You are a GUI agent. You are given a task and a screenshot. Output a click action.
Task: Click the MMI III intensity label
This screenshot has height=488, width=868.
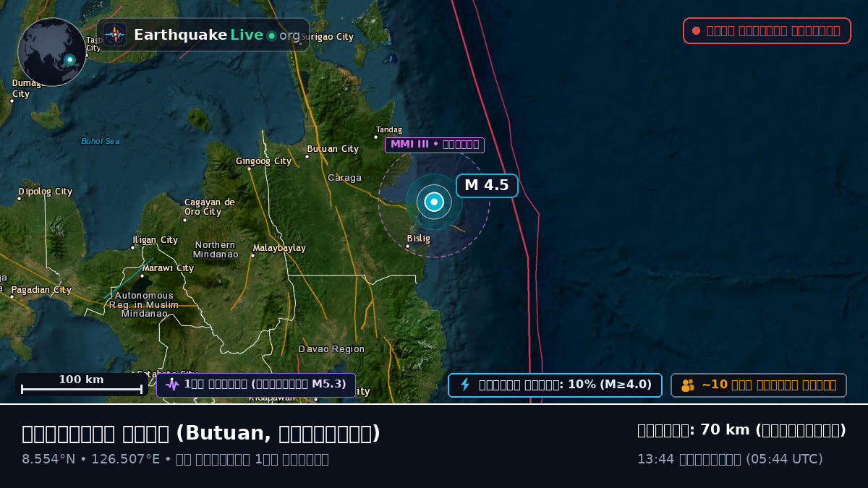tap(435, 145)
